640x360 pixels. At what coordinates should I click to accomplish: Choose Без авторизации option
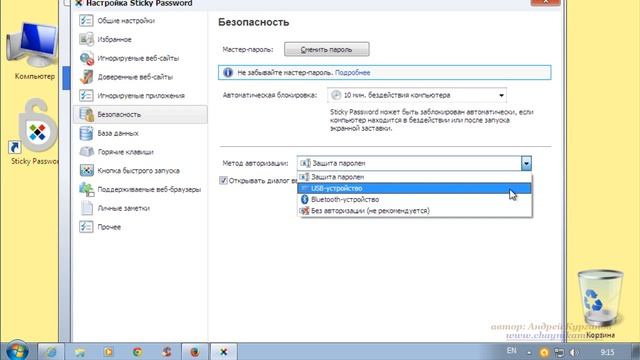[414, 211]
